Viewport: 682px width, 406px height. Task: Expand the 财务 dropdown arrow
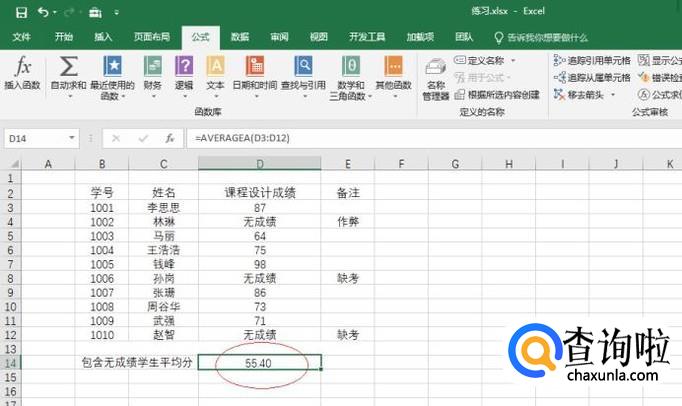click(153, 96)
